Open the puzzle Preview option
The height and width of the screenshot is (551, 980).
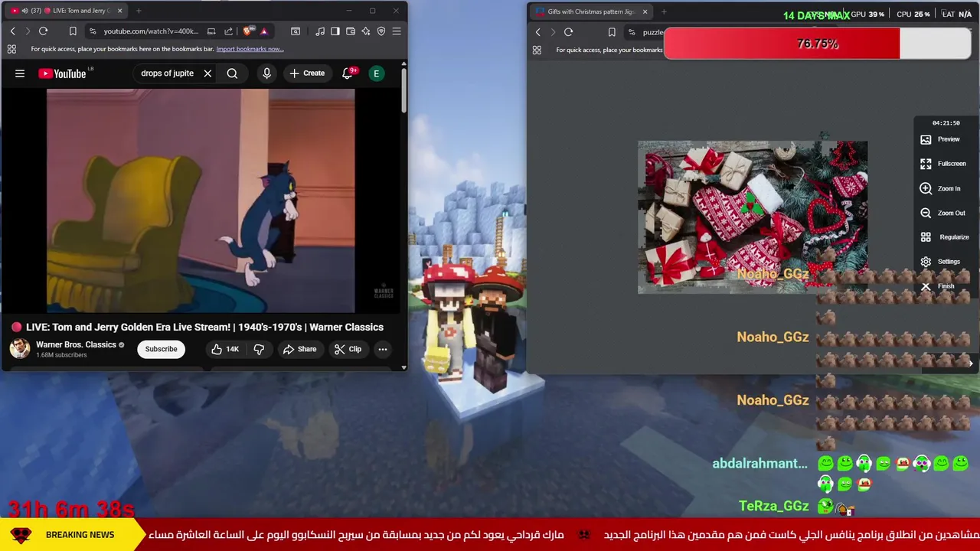coord(940,139)
